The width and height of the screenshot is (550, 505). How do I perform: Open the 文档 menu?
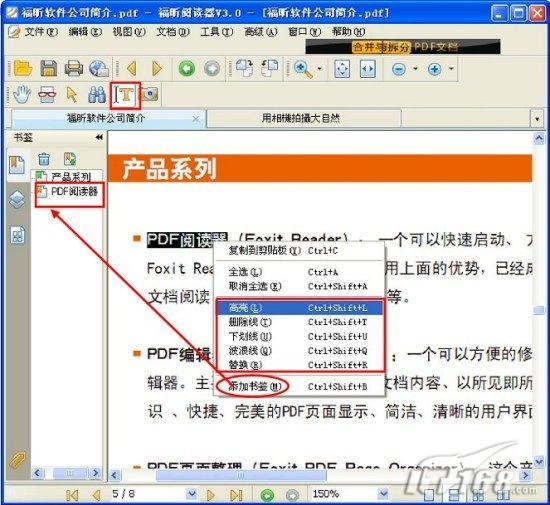coord(173,32)
